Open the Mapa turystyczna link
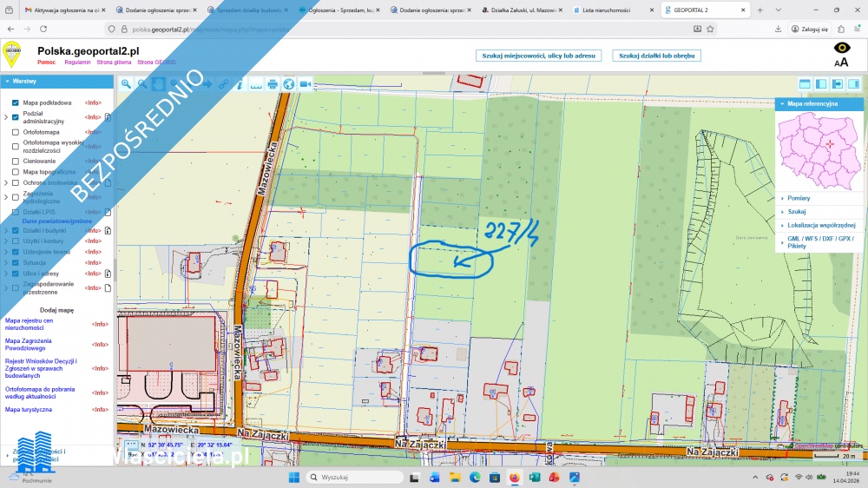This screenshot has height=488, width=868. [29, 409]
